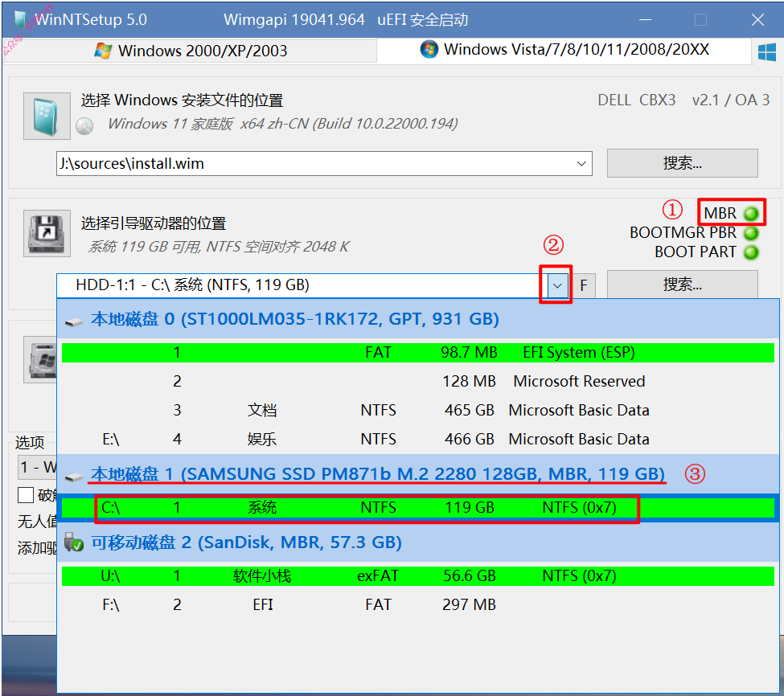Click the boot drive floppy disk icon
This screenshot has height=696, width=784.
(47, 233)
